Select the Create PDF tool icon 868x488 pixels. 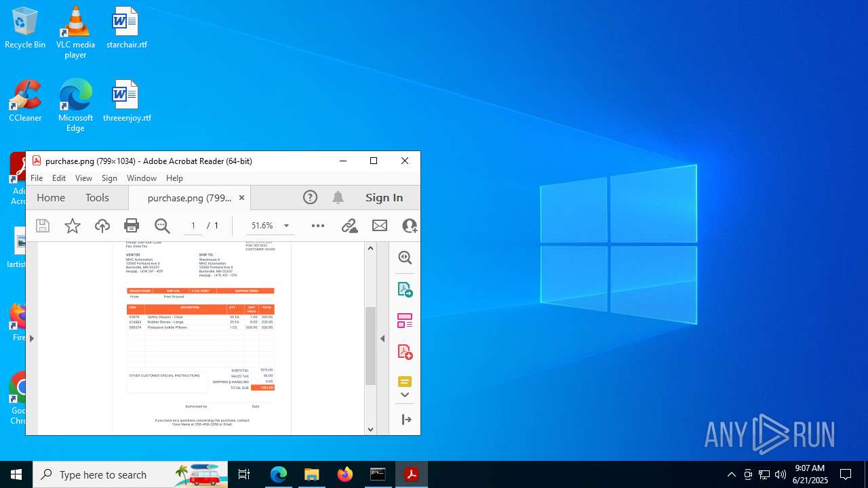pyautogui.click(x=405, y=352)
